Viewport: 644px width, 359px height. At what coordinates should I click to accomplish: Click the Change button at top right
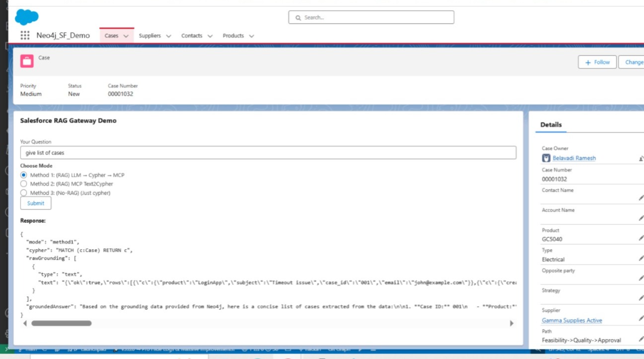pos(632,62)
